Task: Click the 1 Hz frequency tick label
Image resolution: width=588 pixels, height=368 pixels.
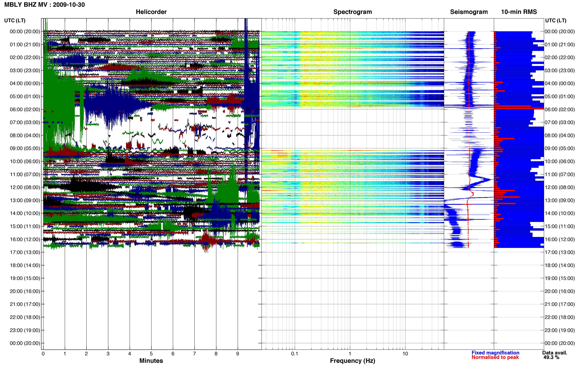Action: [350, 354]
